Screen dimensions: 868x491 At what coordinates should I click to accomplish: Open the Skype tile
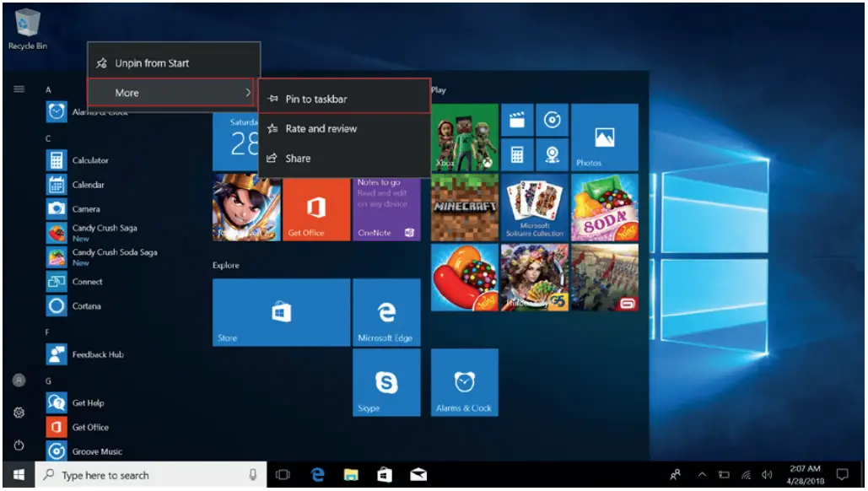(386, 382)
